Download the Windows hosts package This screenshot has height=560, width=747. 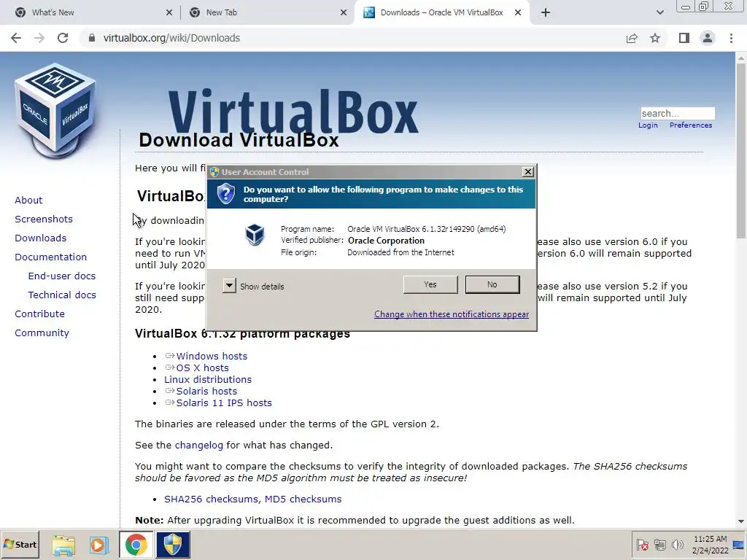click(212, 356)
